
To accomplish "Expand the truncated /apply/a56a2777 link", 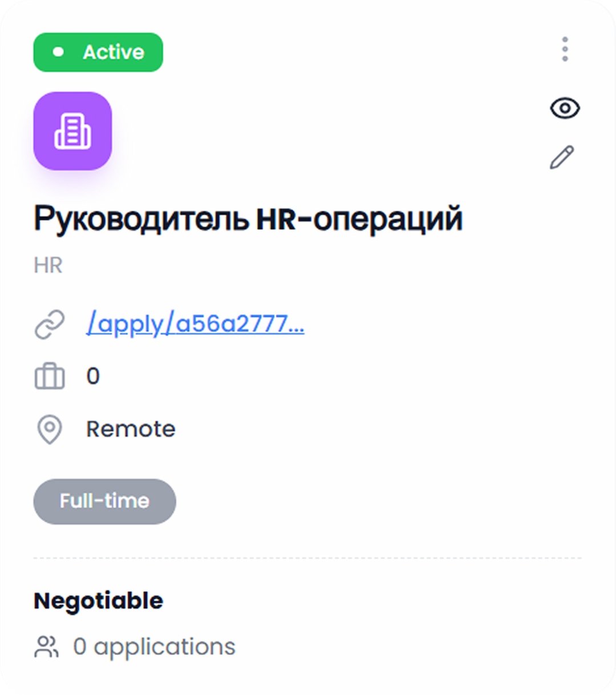I will click(196, 324).
